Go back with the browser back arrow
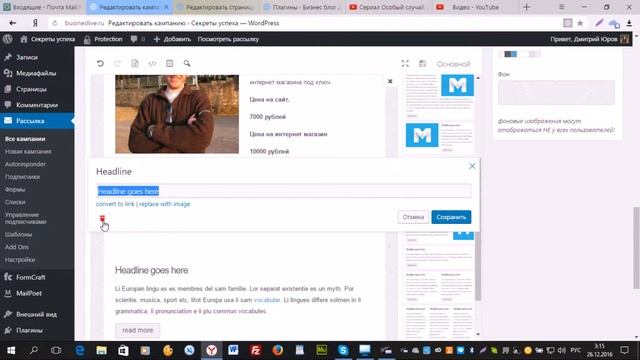The width and height of the screenshot is (640, 360). tap(13, 23)
